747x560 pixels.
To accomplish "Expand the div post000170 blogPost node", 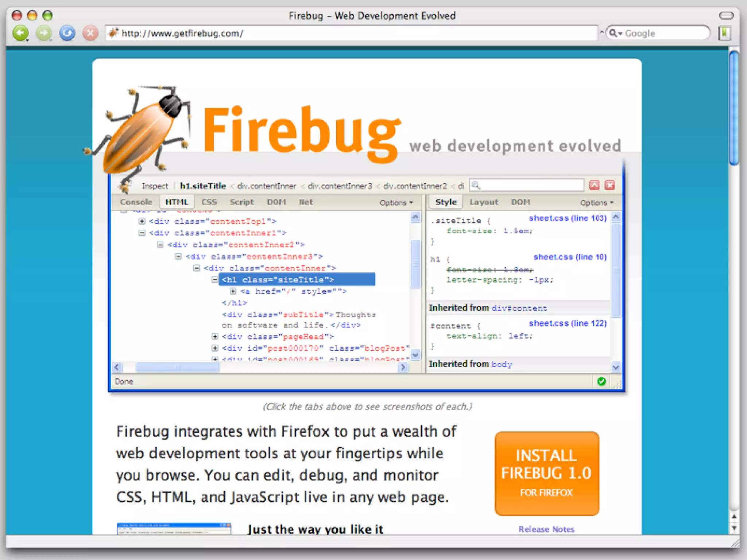I will pyautogui.click(x=215, y=348).
